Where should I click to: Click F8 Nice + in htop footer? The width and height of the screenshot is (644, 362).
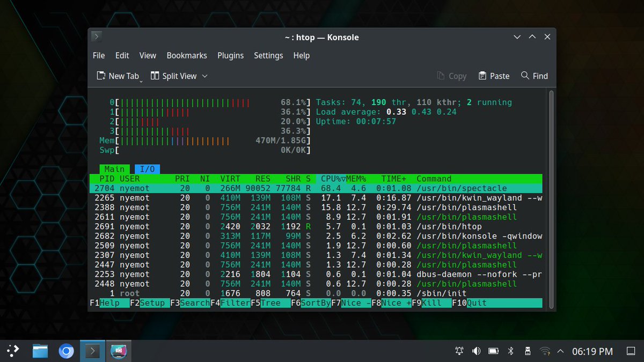(391, 303)
